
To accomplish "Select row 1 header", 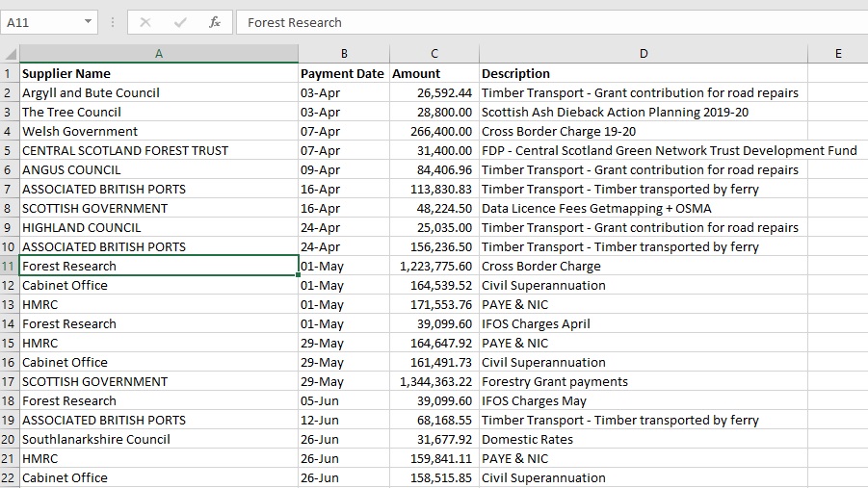I will (9, 73).
